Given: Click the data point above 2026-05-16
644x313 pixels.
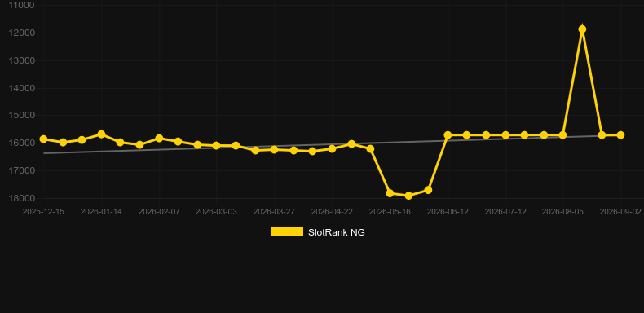Looking at the screenshot, I should click(390, 193).
